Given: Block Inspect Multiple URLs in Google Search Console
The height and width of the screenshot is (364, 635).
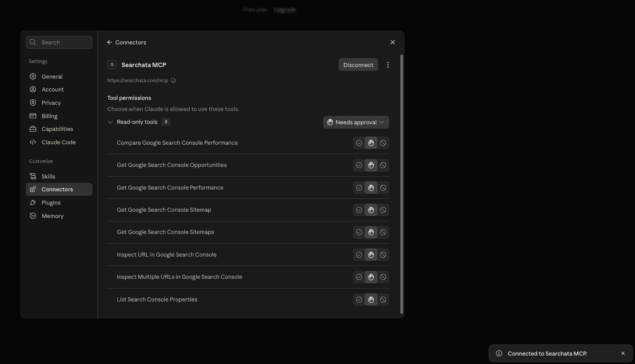Looking at the screenshot, I should (383, 277).
